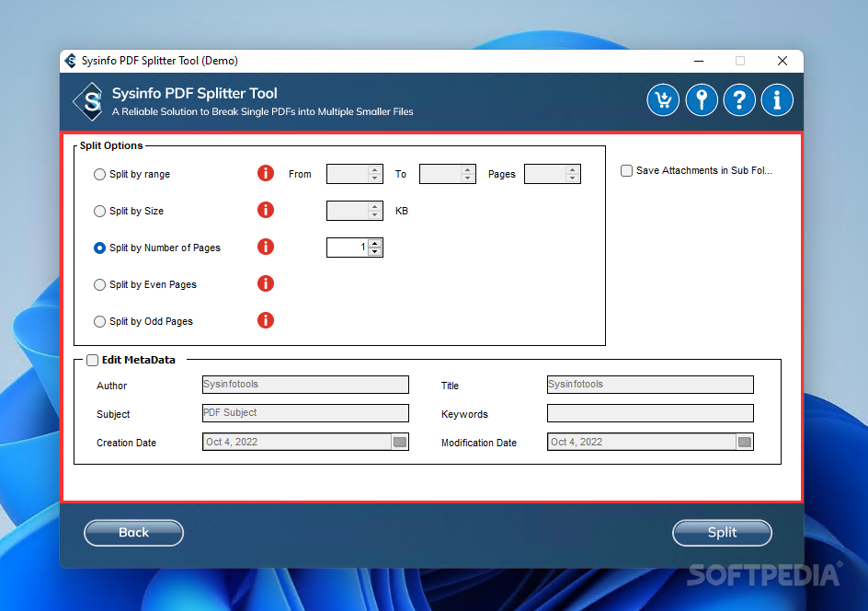Increase the KB size spinner
This screenshot has width=868, height=611.
coord(375,207)
